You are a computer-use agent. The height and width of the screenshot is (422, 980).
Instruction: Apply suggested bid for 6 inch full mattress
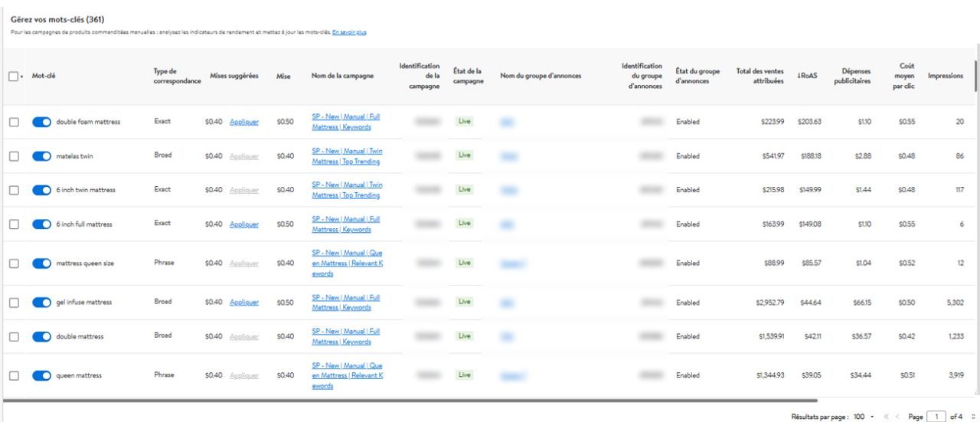click(244, 224)
